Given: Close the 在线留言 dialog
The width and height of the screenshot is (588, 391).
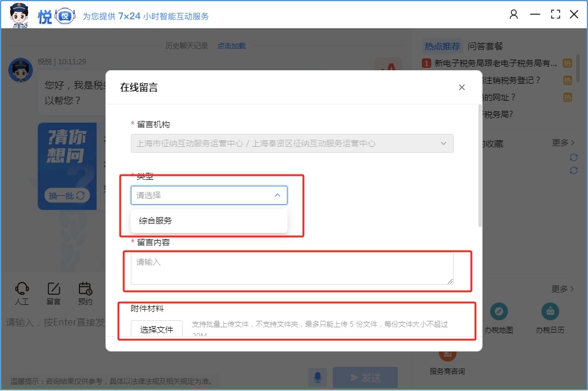Looking at the screenshot, I should coord(462,87).
